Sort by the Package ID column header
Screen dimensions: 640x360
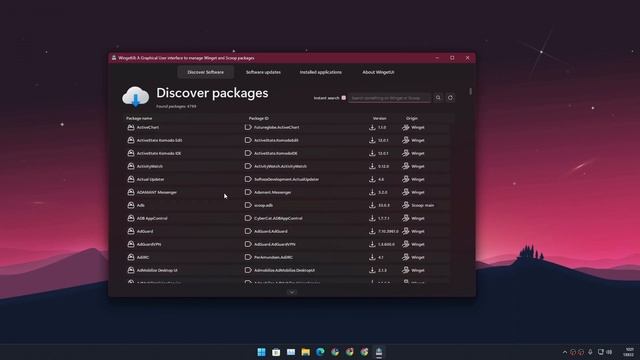[x=259, y=118]
